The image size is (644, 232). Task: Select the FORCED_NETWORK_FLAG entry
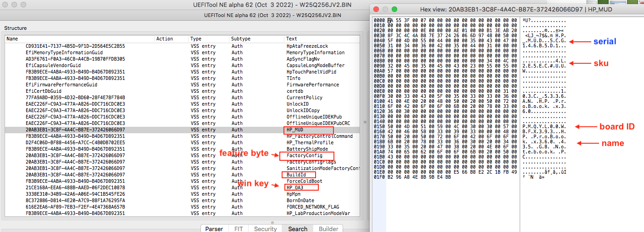(x=182, y=207)
